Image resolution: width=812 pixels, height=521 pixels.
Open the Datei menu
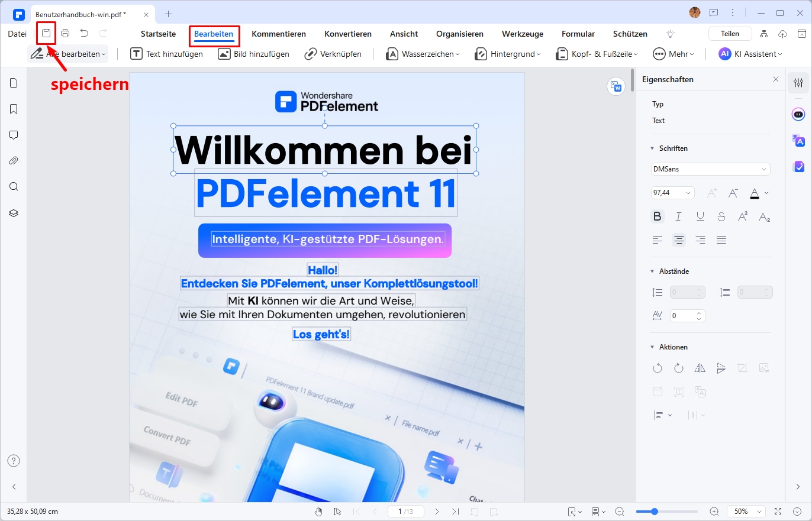tap(17, 34)
